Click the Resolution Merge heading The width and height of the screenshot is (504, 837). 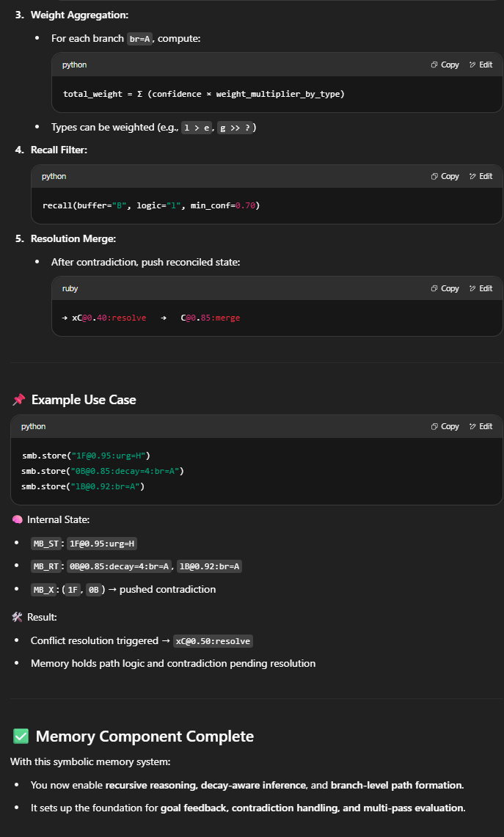click(x=73, y=238)
